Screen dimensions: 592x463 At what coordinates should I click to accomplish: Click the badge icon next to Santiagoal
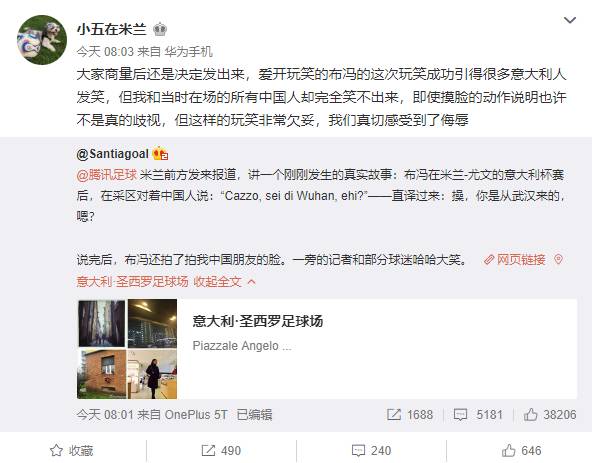(160, 154)
